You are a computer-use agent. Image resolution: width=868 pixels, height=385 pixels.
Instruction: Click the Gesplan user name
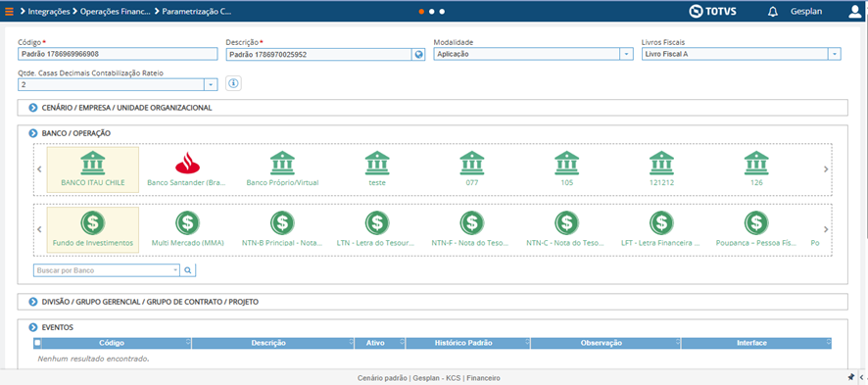(x=806, y=12)
